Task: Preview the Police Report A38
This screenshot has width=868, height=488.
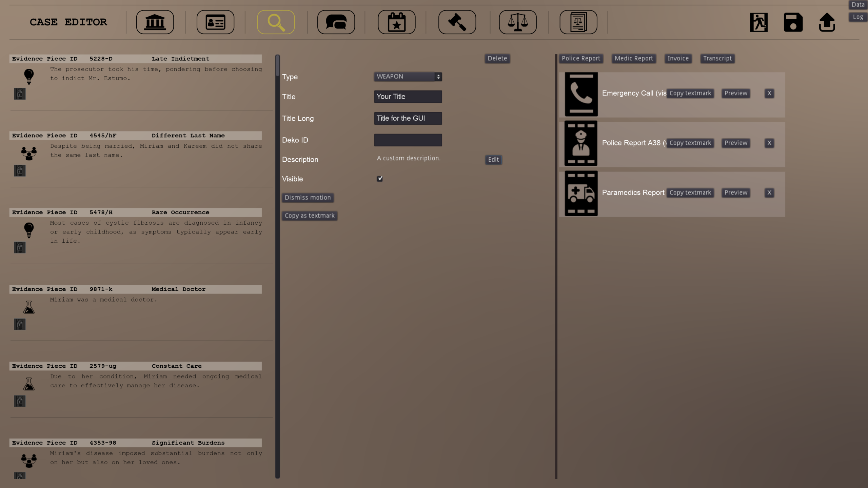Action: click(736, 143)
